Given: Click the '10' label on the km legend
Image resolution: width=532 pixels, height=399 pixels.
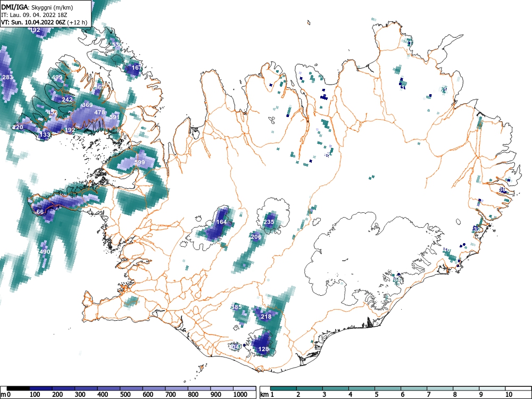Looking at the screenshot, I should [509, 395].
